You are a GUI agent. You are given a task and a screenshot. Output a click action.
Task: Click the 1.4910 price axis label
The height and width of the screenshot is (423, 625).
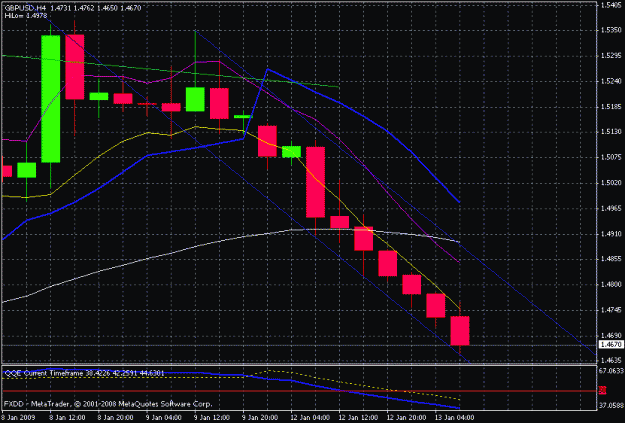pos(610,234)
